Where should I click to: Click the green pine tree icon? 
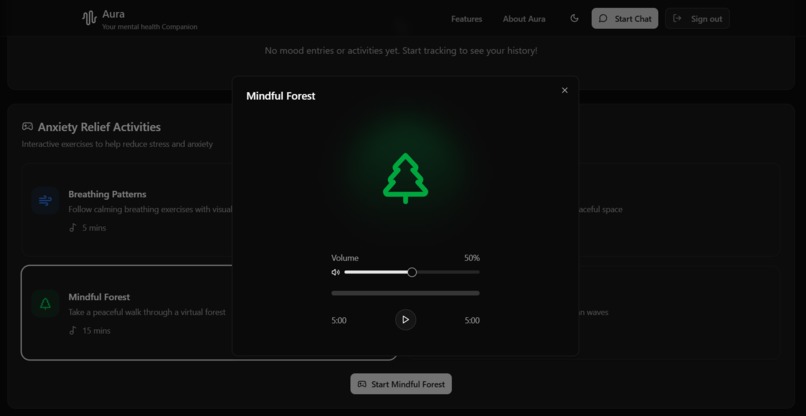click(x=405, y=178)
